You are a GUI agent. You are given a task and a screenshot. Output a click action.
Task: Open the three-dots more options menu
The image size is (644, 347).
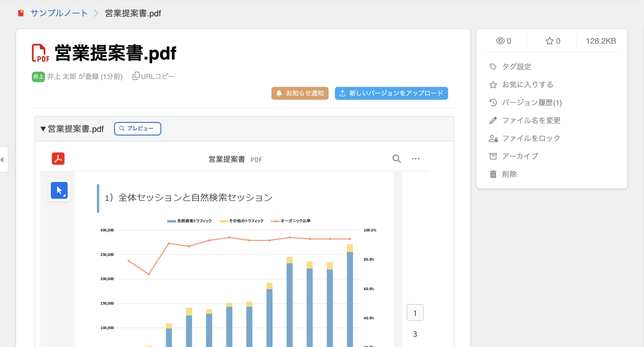point(415,159)
